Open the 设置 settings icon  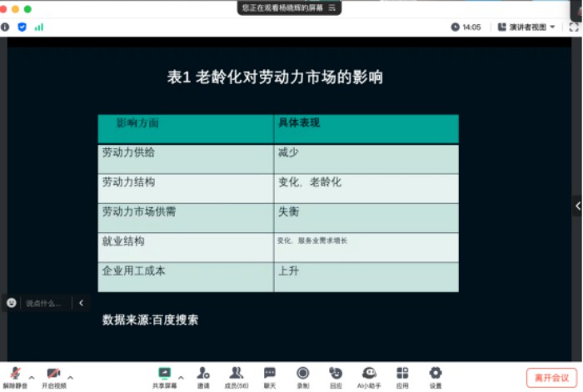point(436,375)
